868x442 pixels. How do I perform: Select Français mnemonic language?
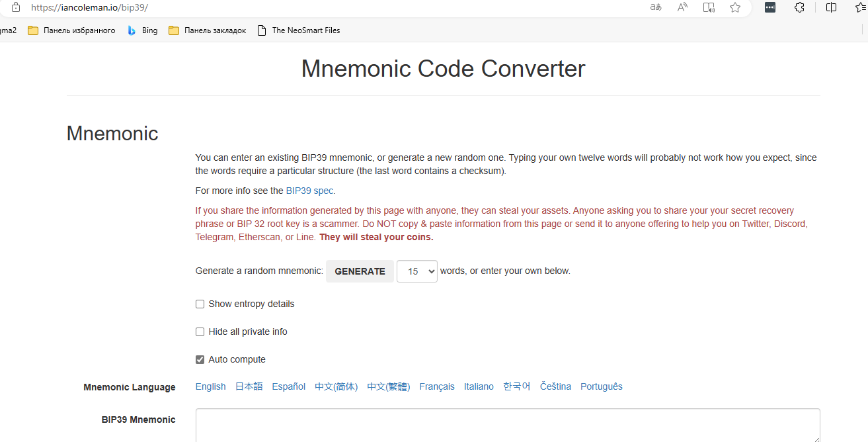pyautogui.click(x=437, y=386)
